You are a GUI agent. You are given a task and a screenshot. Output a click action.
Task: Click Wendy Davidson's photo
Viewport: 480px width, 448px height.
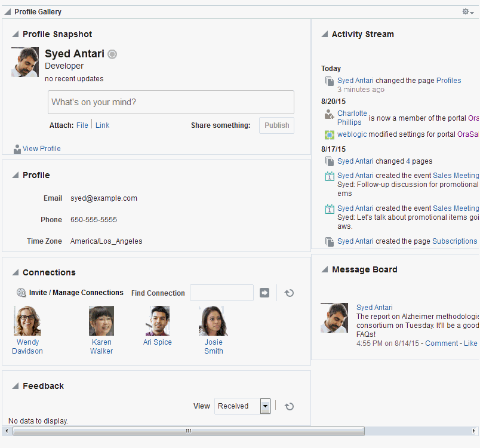[27, 321]
